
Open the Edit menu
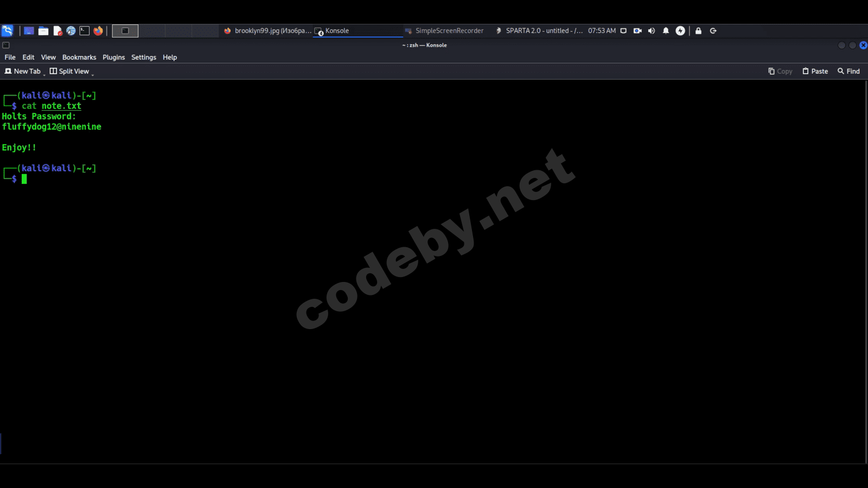coord(28,57)
